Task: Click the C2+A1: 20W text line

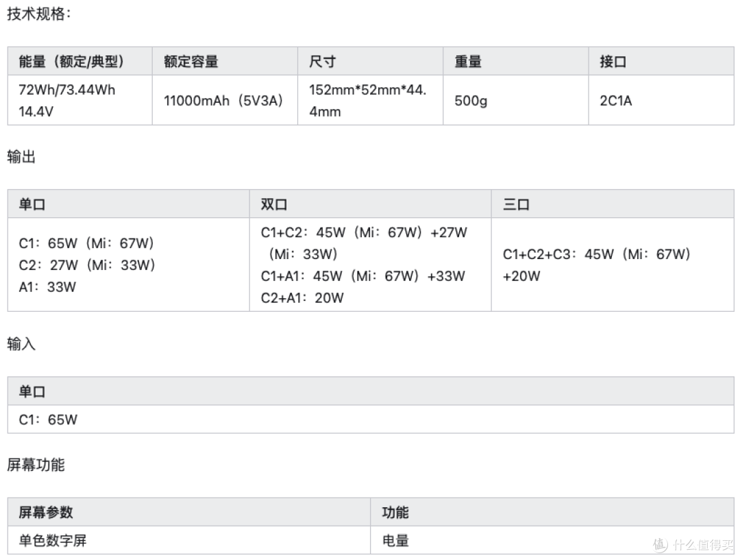Action: click(303, 298)
